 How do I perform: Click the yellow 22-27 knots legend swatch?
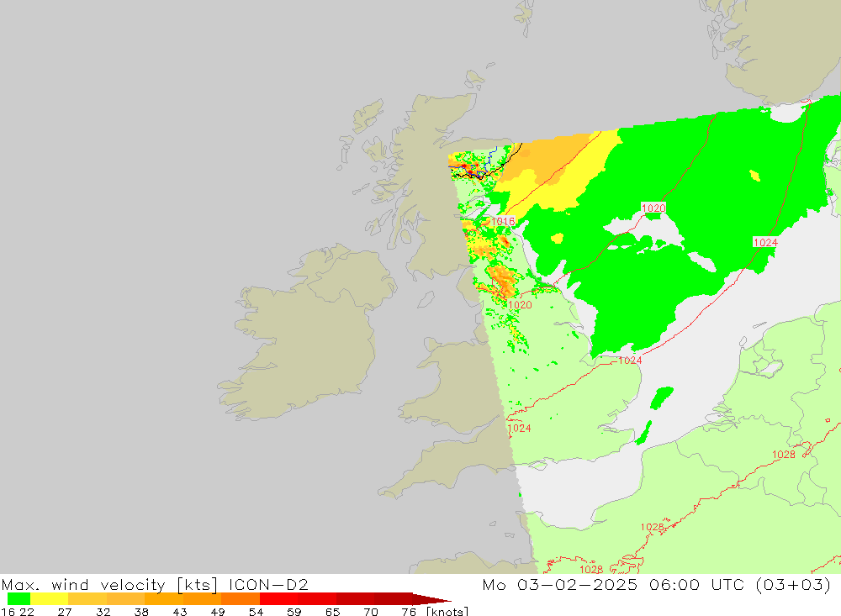coord(50,599)
